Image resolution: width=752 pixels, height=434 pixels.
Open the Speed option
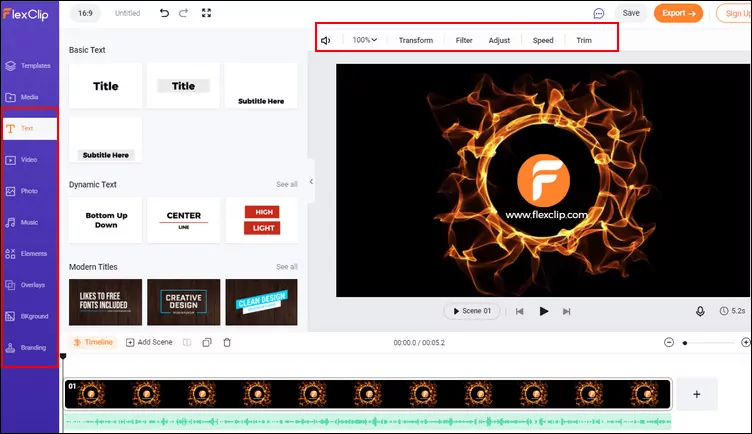543,40
